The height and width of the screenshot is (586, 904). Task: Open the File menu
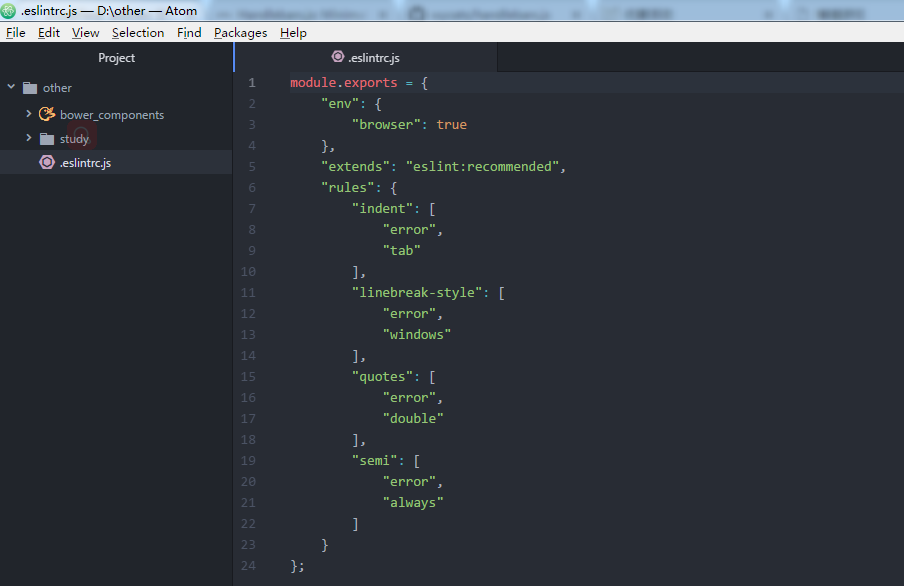coord(16,33)
